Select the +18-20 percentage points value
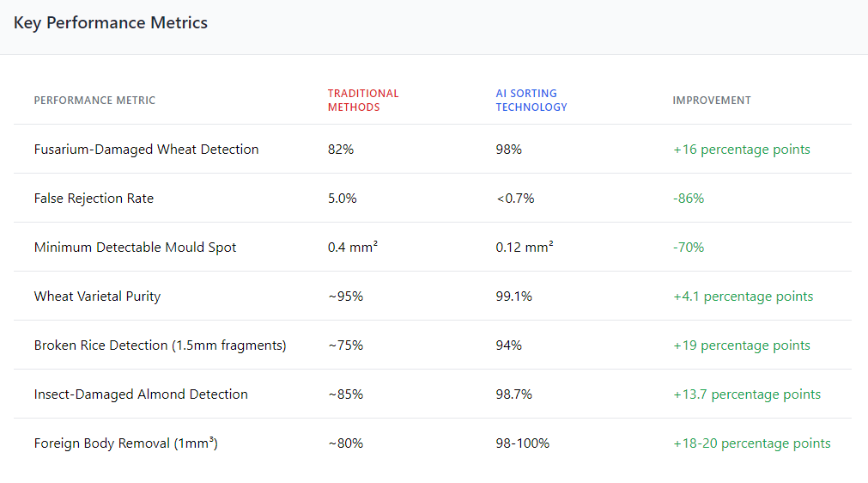The height and width of the screenshot is (483, 868). click(x=752, y=443)
